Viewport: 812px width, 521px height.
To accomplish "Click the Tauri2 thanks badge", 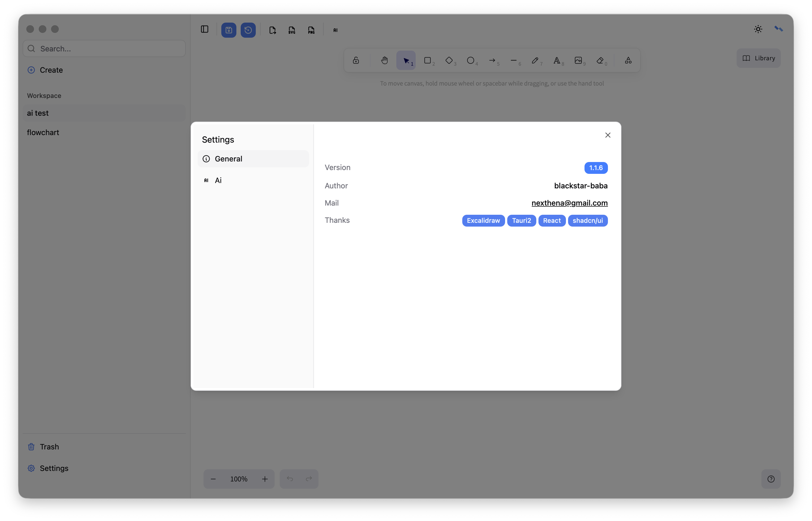I will coord(521,221).
